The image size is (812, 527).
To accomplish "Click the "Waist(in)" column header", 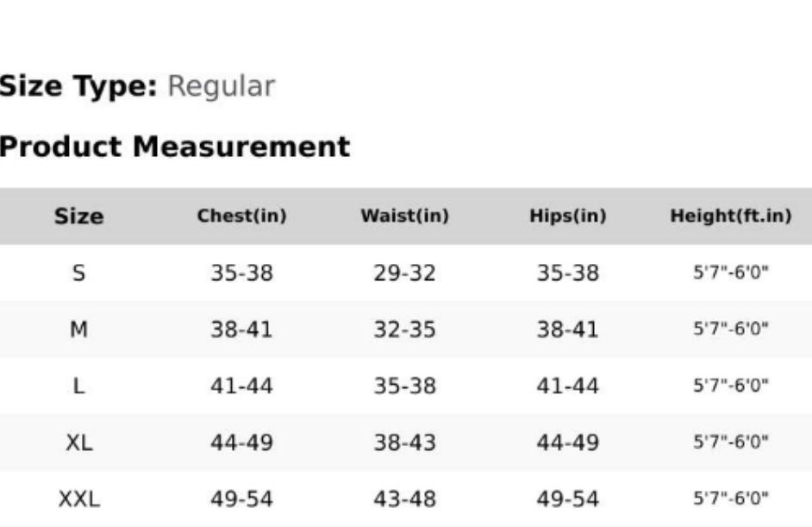I will click(x=404, y=216).
